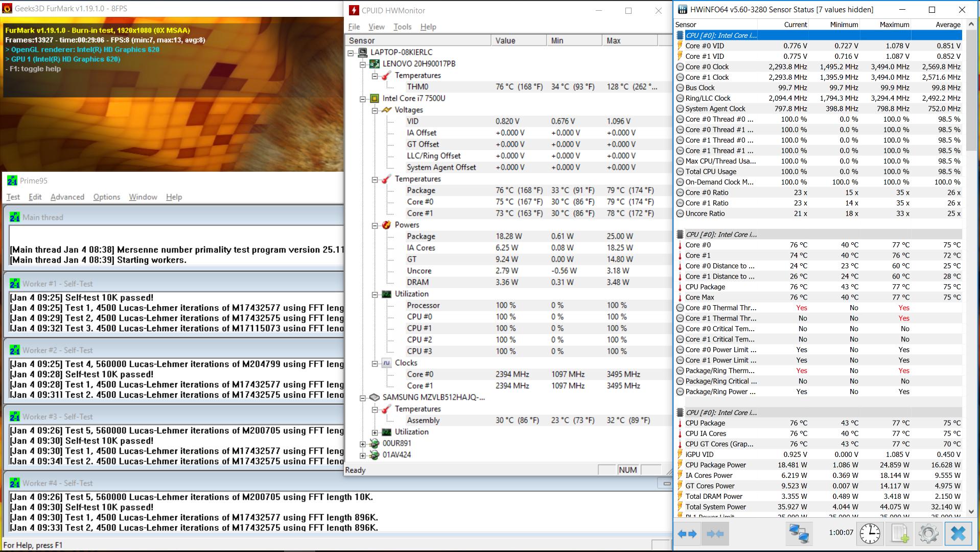980x552 pixels.
Task: Click the thermometer icon beside CPU Temperatures
Action: click(x=387, y=179)
